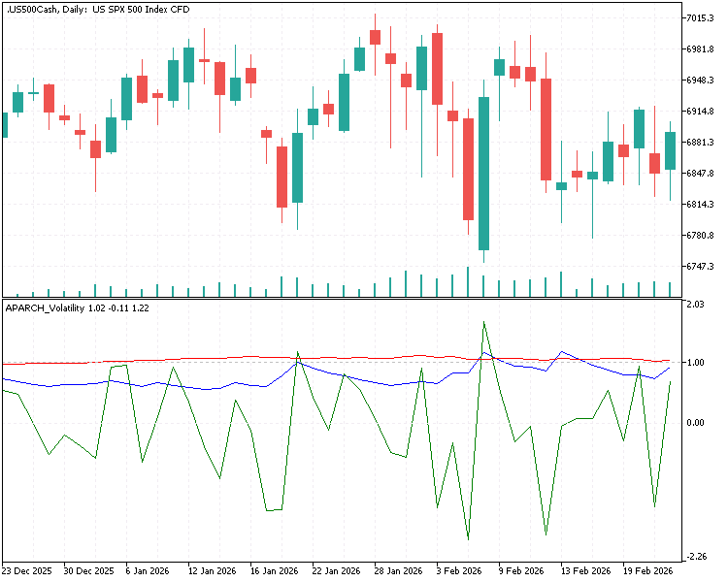Click the 12 Jan 2026 date label
The width and height of the screenshot is (728, 582).
212,571
